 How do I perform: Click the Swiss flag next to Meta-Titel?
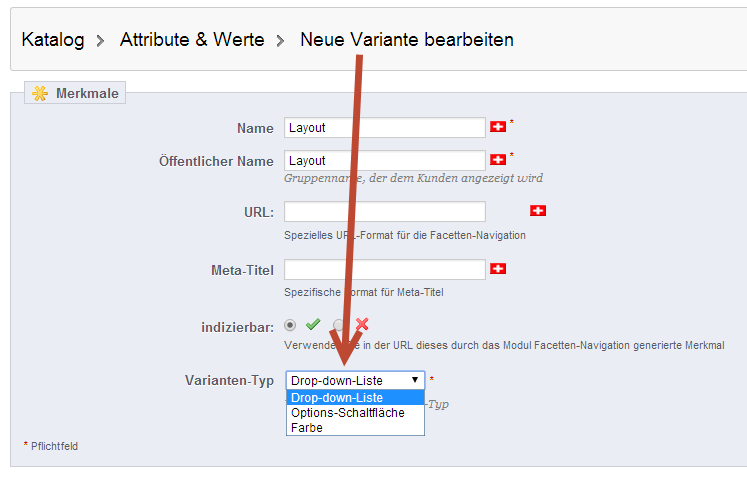click(x=498, y=269)
